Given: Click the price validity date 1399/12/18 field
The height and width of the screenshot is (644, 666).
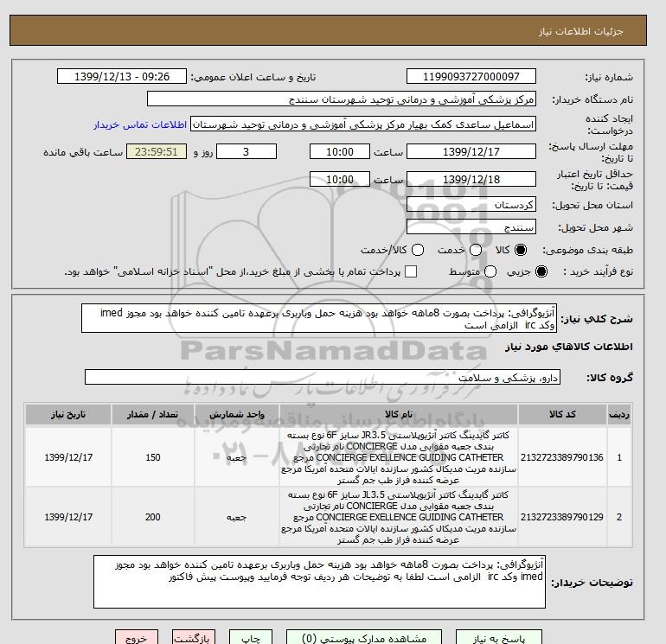Looking at the screenshot, I should [x=471, y=179].
